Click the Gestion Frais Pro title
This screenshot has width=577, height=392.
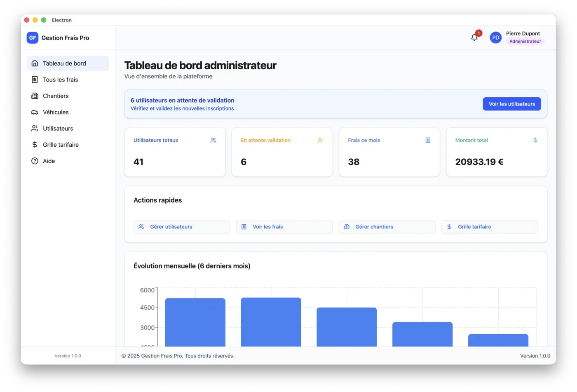[65, 38]
